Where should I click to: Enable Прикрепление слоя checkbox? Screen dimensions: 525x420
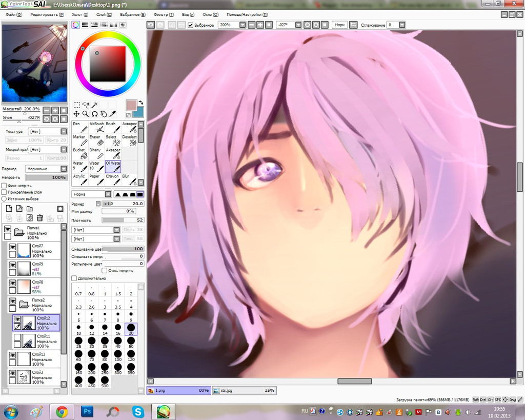[x=4, y=192]
